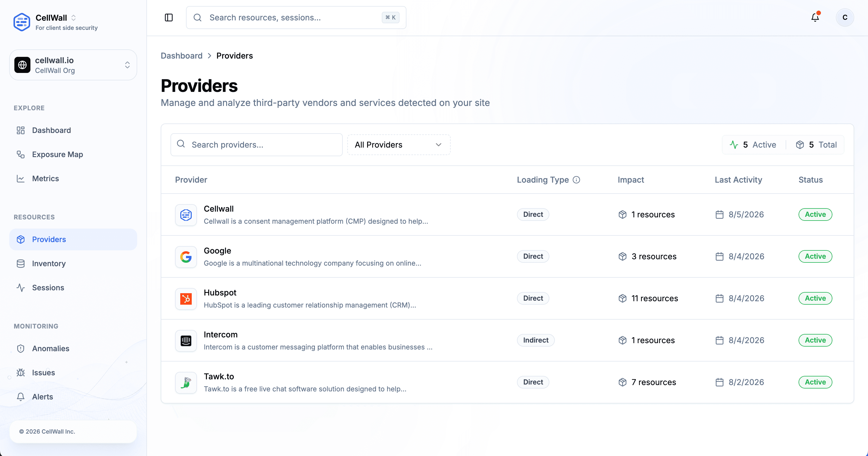Click the Impact column header
The image size is (868, 456).
(631, 180)
